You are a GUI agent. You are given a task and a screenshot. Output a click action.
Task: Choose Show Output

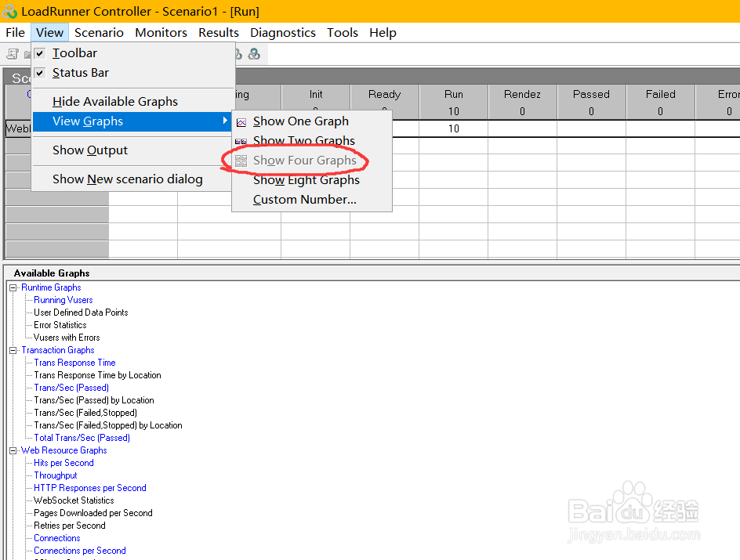coord(133,150)
